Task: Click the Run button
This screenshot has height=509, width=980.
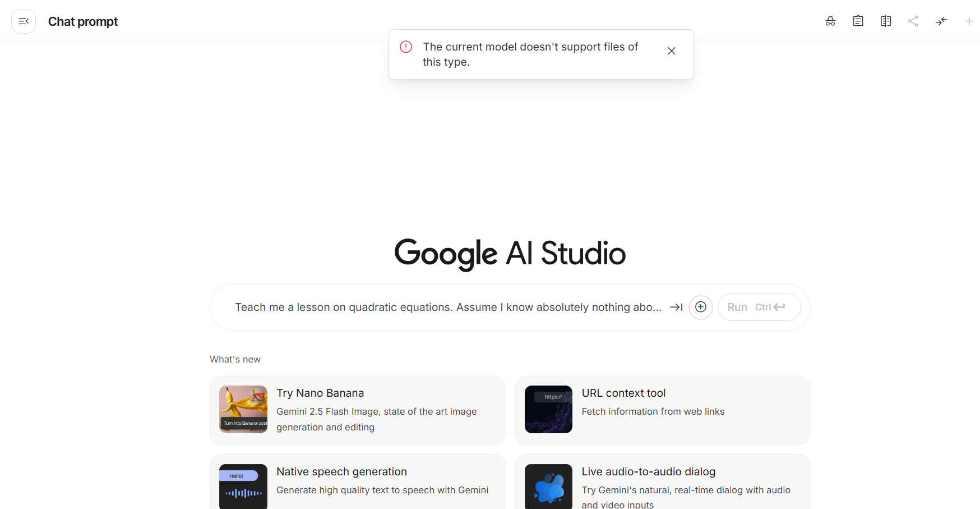Action: (x=759, y=307)
